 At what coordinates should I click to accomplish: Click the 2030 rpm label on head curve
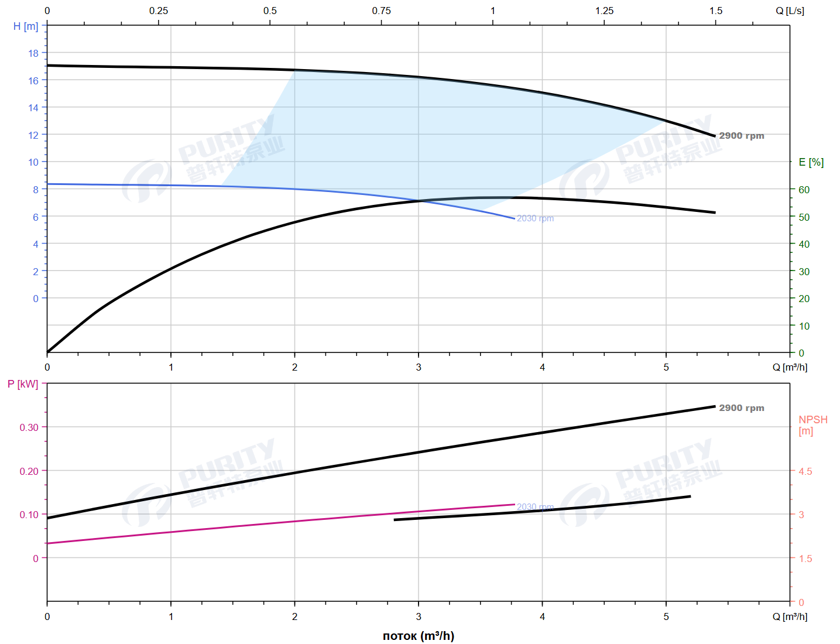coord(534,218)
